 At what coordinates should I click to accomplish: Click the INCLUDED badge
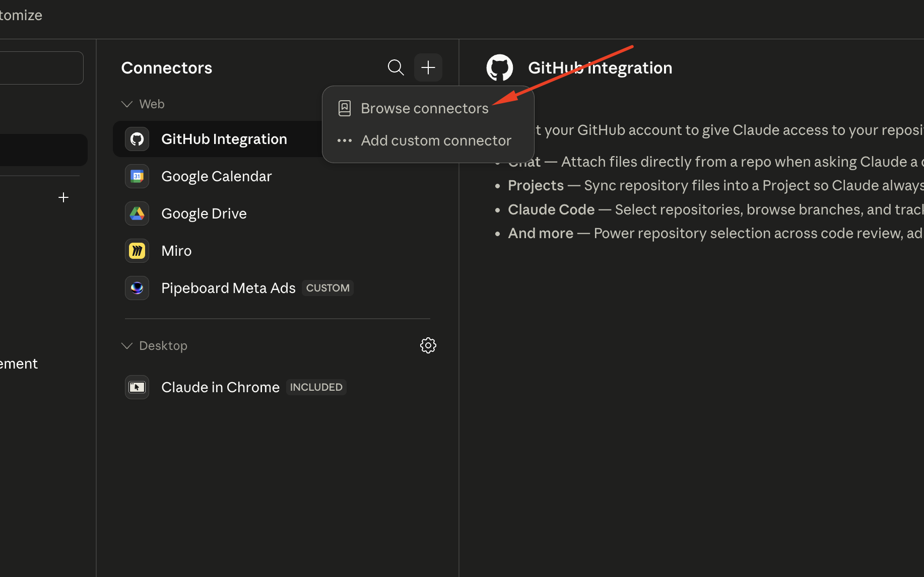(316, 387)
